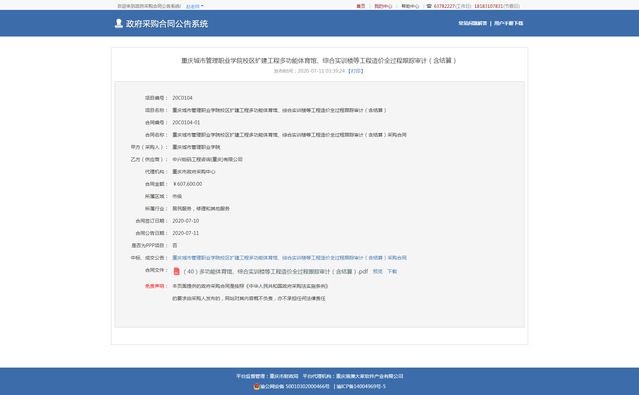The height and width of the screenshot is (395, 639).
Task: Click the 所属区域 value 市级
Action: click(177, 196)
